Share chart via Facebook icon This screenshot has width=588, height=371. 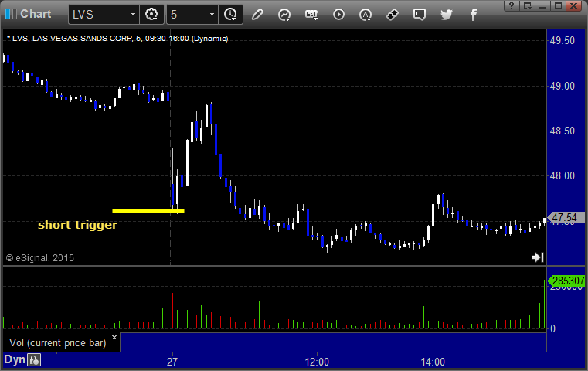tap(473, 15)
